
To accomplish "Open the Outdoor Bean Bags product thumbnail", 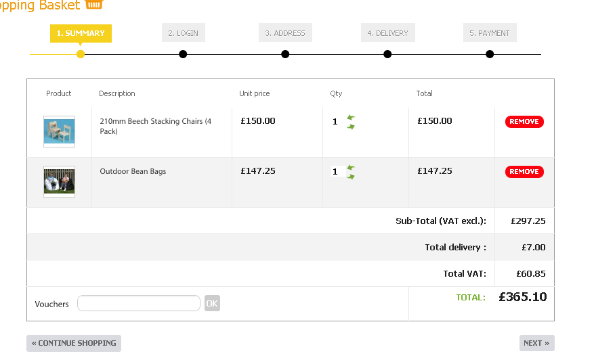I will click(59, 182).
